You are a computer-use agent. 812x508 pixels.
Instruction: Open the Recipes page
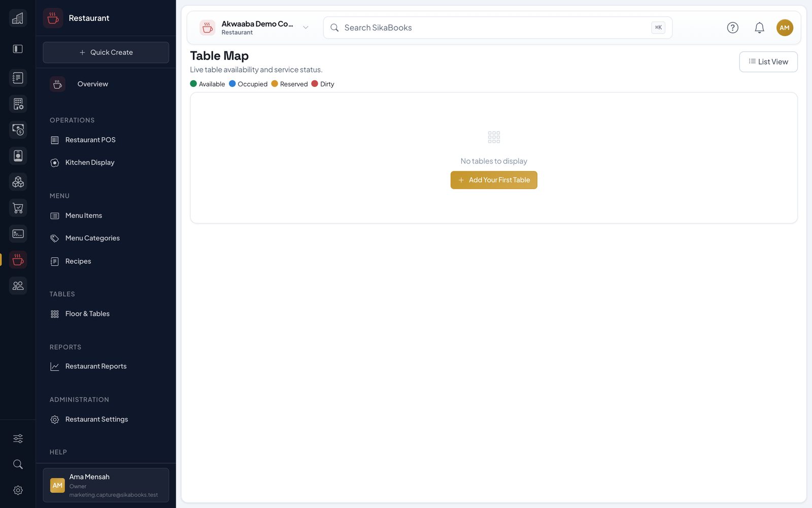(x=106, y=261)
